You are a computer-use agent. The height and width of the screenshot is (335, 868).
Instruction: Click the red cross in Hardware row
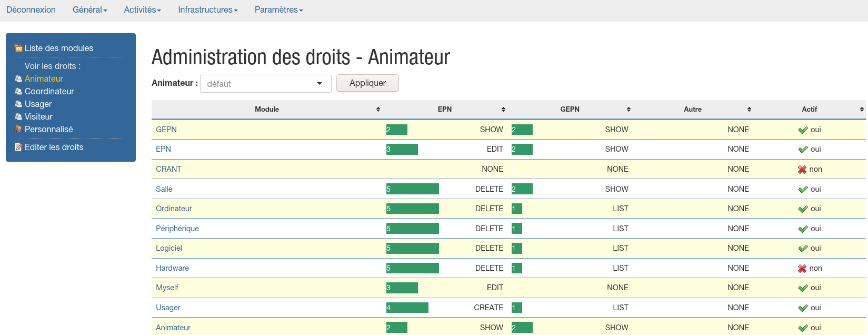tap(802, 269)
